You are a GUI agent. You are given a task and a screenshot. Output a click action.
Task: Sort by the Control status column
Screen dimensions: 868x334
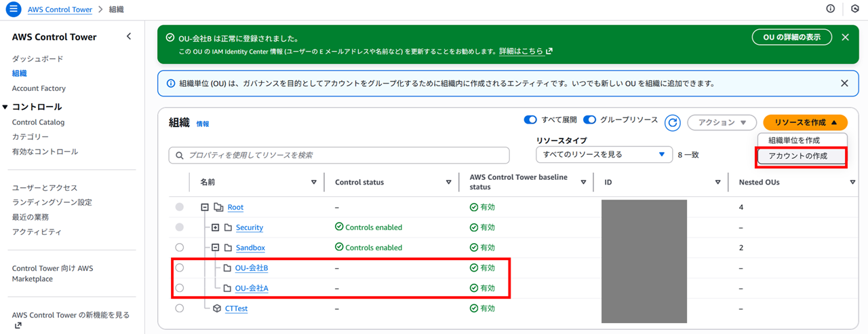[x=449, y=182]
